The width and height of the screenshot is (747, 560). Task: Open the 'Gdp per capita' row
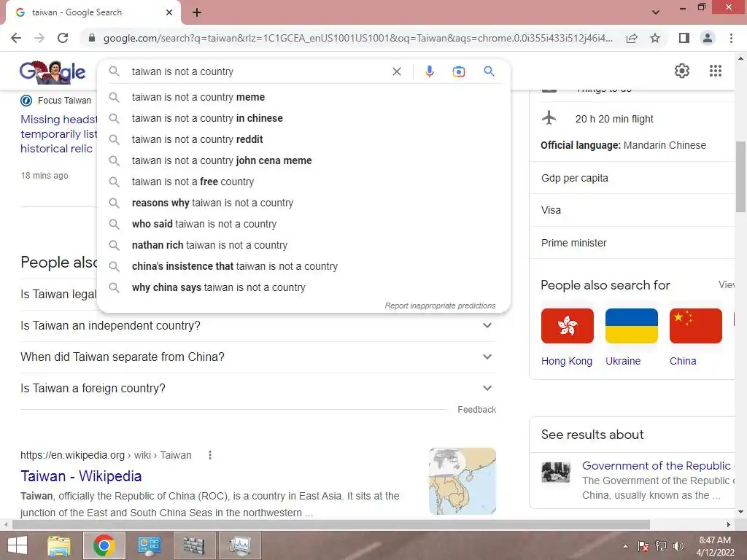[632, 178]
